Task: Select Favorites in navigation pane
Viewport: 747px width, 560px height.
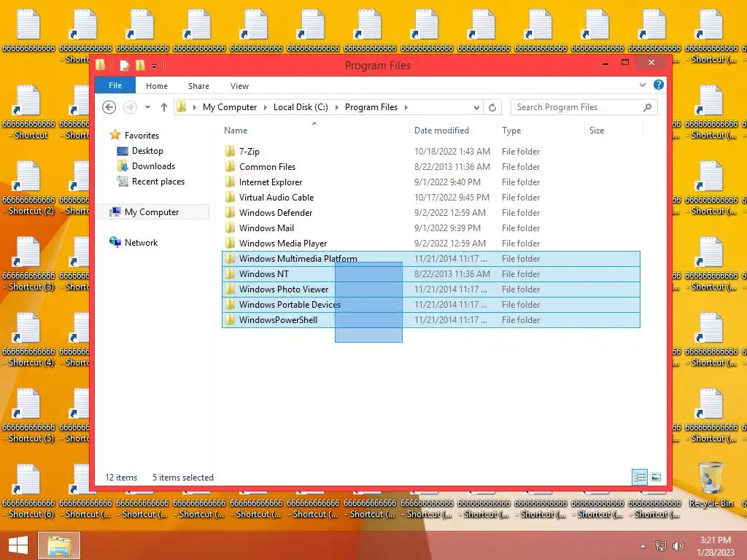Action: (142, 135)
